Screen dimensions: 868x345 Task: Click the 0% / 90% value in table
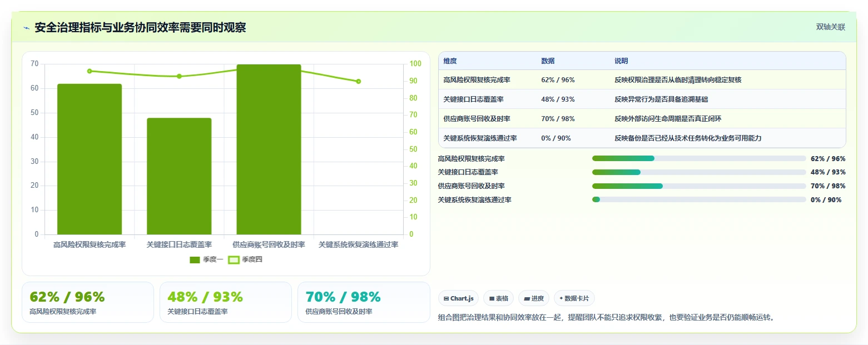point(556,138)
